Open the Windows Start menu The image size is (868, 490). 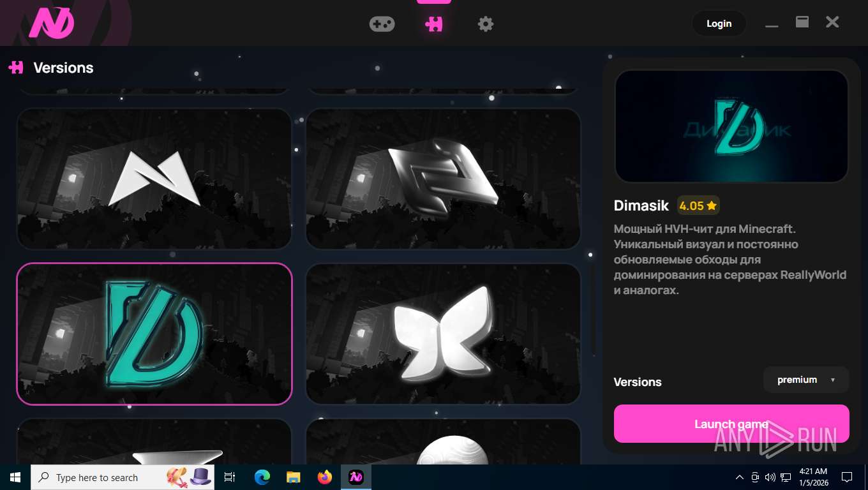[x=15, y=477]
